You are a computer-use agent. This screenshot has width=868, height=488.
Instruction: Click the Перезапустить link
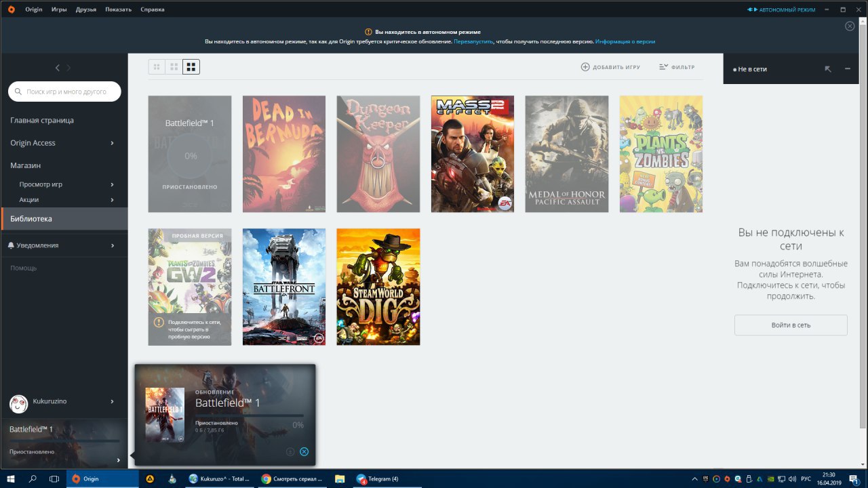tap(473, 41)
